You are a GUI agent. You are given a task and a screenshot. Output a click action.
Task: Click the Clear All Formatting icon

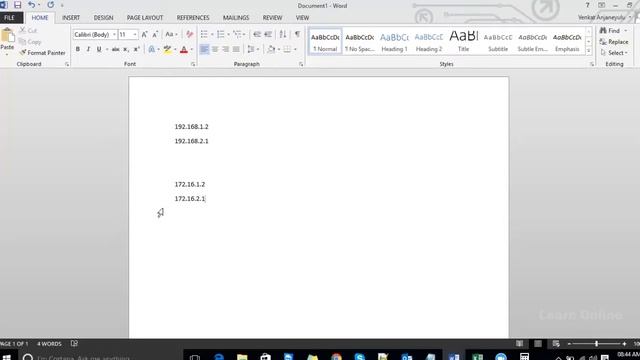[189, 35]
